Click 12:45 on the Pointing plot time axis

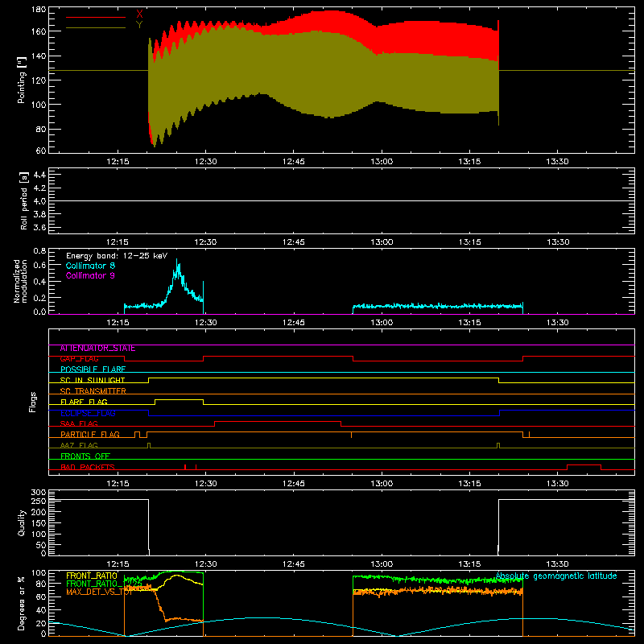tap(294, 162)
